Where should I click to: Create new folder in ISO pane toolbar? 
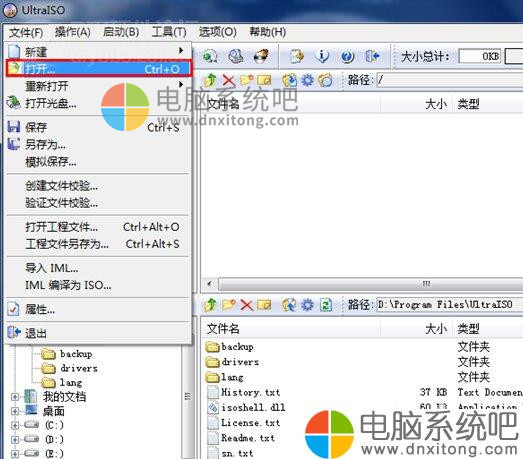point(246,80)
